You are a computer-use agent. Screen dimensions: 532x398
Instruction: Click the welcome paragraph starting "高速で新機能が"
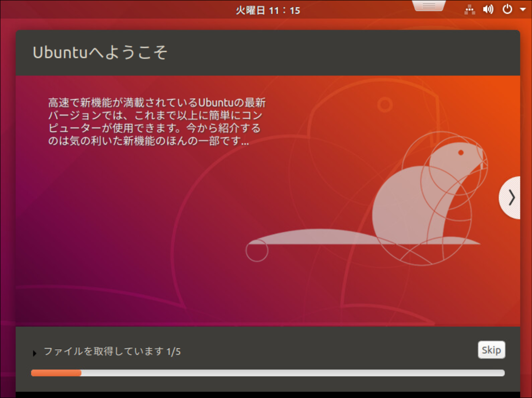[x=157, y=122]
